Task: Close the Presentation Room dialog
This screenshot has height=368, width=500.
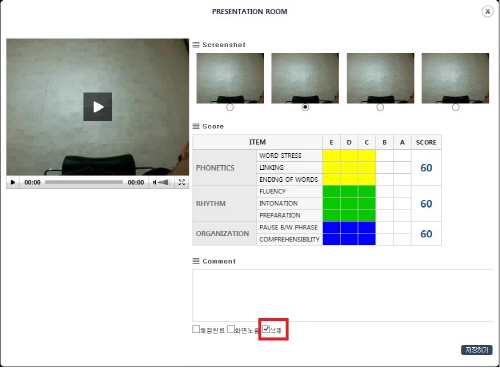Action: (487, 12)
